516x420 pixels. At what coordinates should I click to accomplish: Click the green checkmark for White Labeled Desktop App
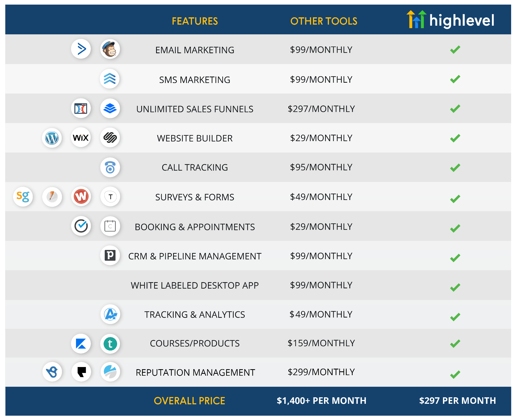455,287
